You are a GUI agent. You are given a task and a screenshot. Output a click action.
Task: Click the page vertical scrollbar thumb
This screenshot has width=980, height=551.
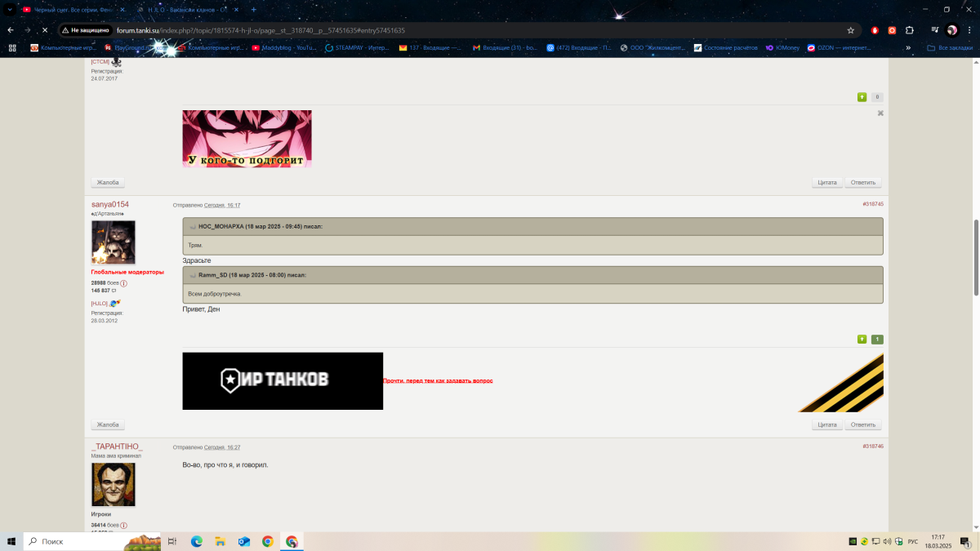[x=976, y=257]
